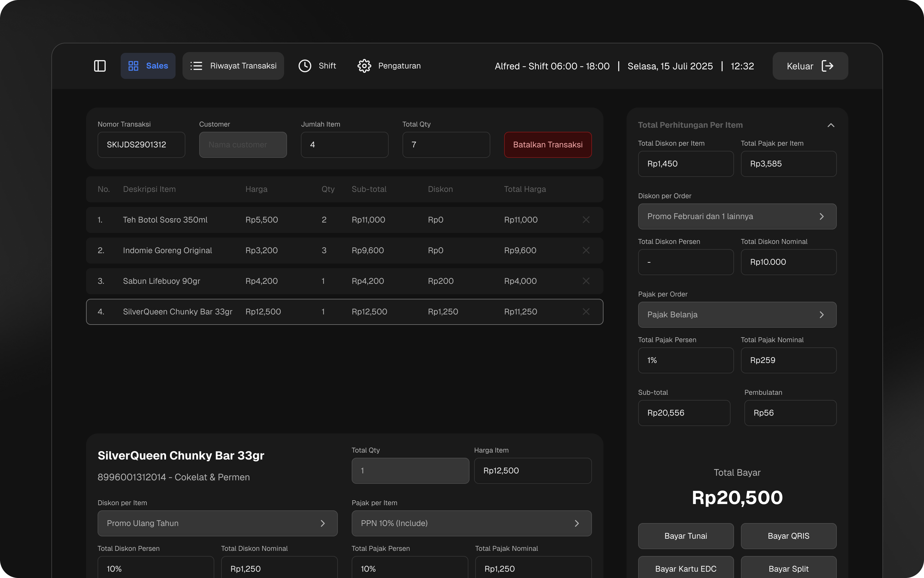The image size is (924, 578).
Task: Remove Teh Botol Sosro 350ml row
Action: tap(586, 220)
